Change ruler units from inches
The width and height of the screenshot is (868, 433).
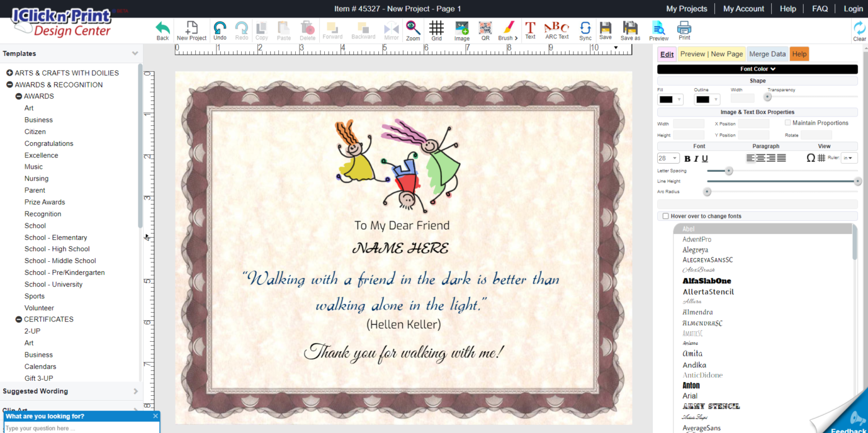click(849, 158)
